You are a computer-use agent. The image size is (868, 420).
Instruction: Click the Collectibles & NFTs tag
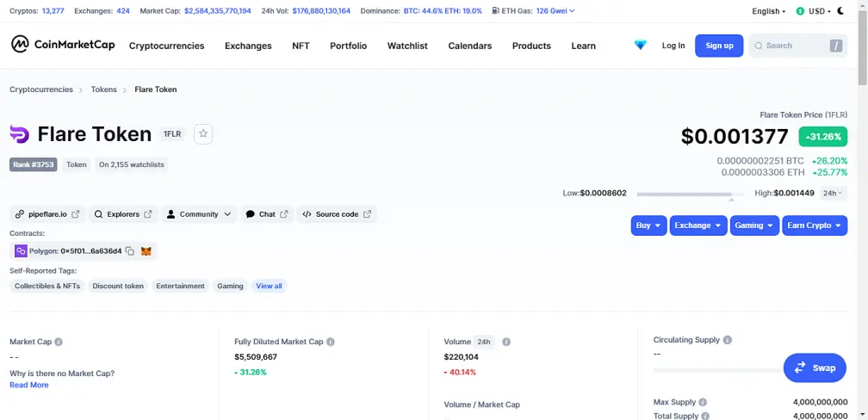(47, 286)
